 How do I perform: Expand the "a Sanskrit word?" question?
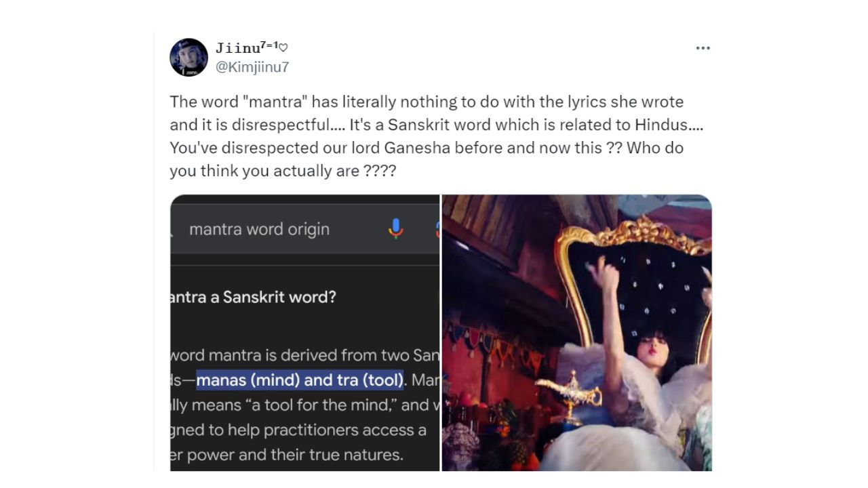pos(253,297)
